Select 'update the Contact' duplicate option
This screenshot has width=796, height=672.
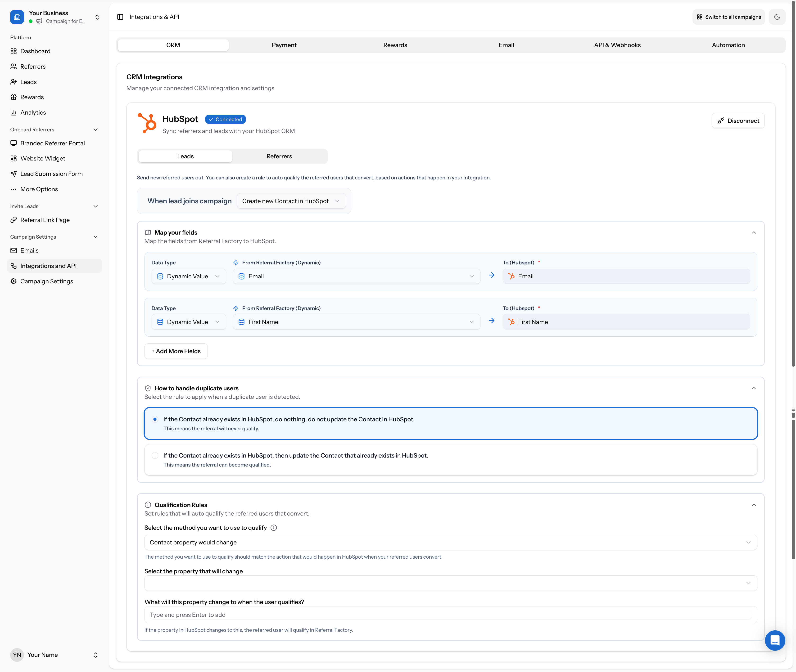tap(155, 455)
